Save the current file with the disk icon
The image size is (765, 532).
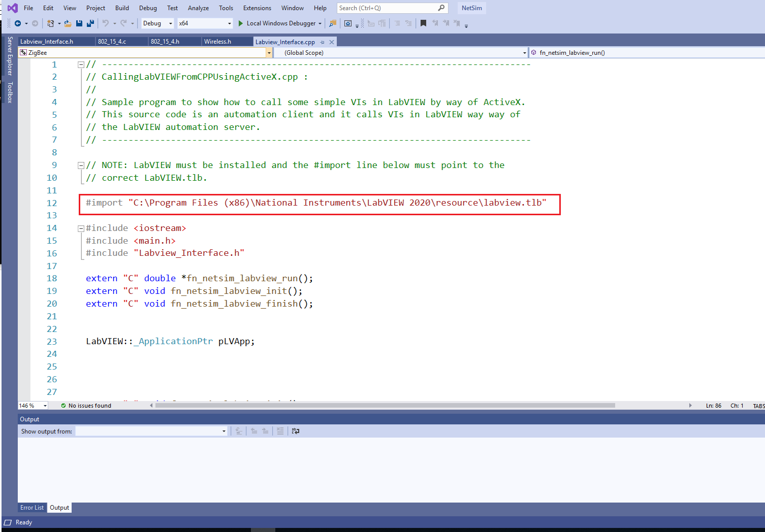pyautogui.click(x=79, y=23)
